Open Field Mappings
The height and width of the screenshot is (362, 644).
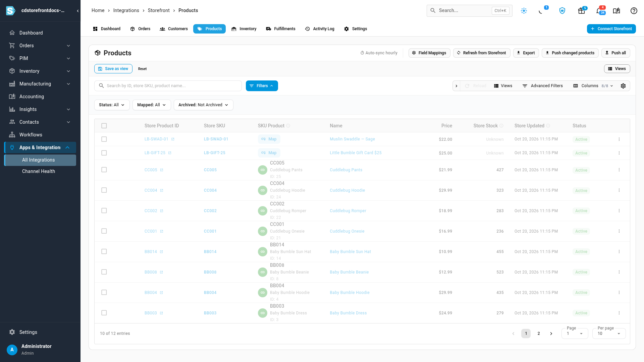point(429,53)
